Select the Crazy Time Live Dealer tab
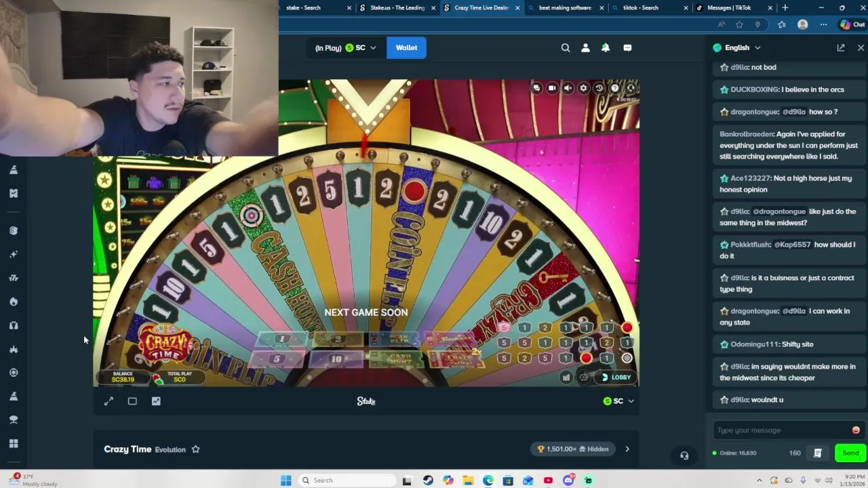The image size is (868, 488). tap(481, 7)
